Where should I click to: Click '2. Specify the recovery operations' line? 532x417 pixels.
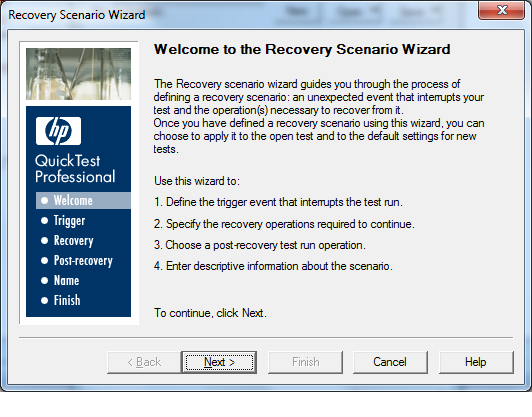(x=284, y=224)
